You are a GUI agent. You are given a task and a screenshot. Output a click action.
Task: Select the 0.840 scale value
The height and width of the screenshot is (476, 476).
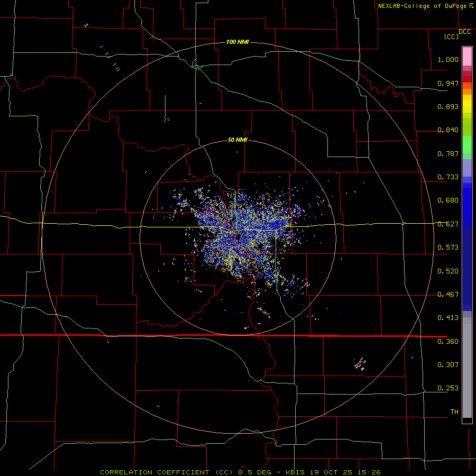[448, 130]
